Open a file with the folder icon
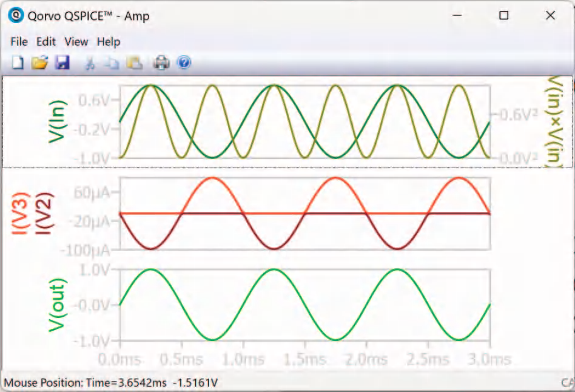Viewport: 575px width, 392px height. [x=39, y=63]
